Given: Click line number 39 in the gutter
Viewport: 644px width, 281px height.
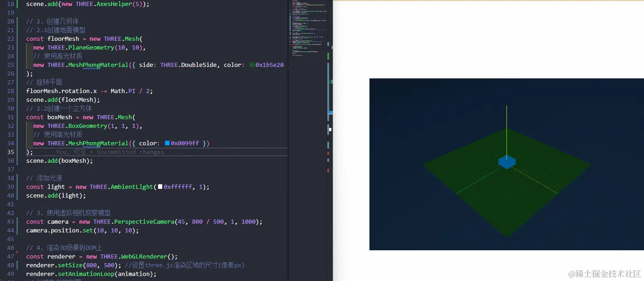Looking at the screenshot, I should 11,187.
